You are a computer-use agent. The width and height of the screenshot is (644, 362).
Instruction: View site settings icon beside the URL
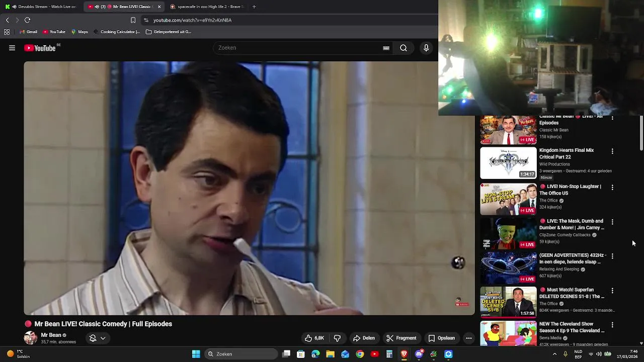pos(146,20)
